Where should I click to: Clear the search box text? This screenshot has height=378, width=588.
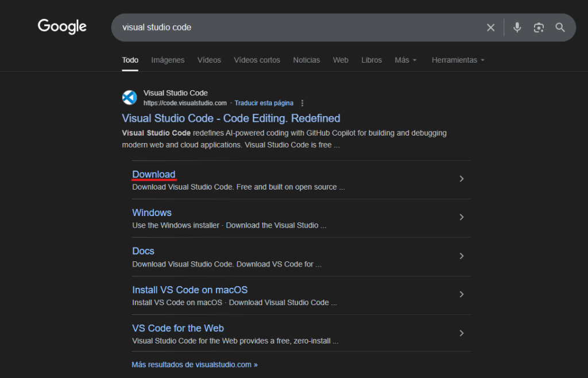coord(490,28)
